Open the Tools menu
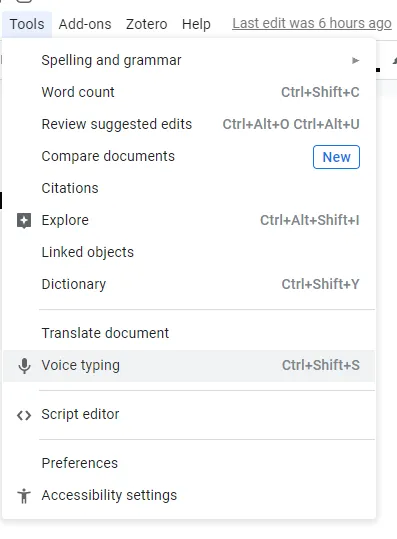The image size is (397, 539). point(27,24)
